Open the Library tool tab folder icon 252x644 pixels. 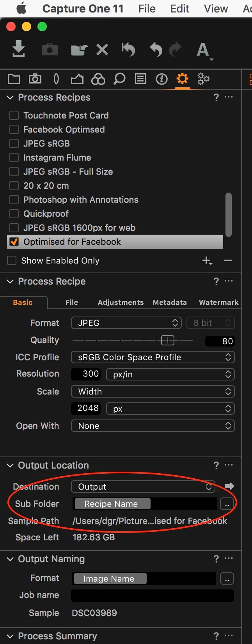pyautogui.click(x=14, y=79)
